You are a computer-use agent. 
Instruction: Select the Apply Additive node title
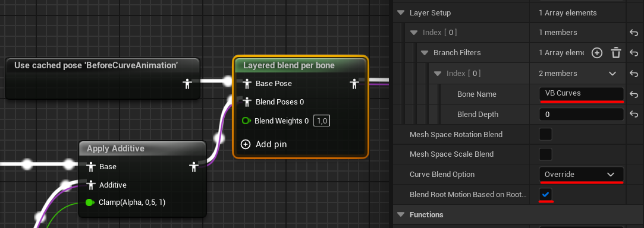coord(115,148)
